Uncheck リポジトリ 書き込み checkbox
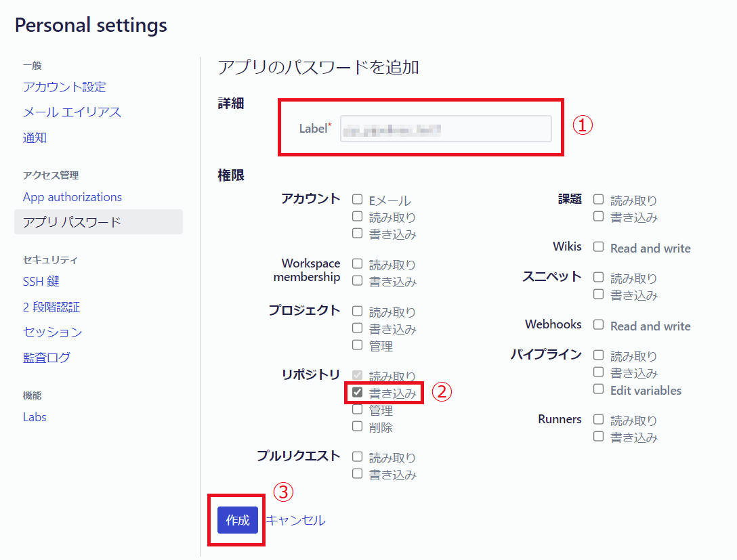 358,392
